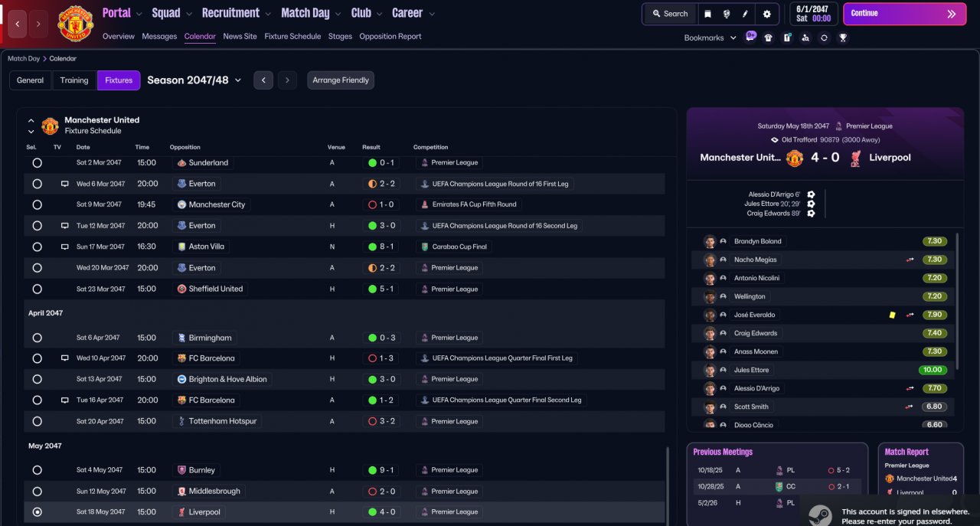
Task: Click Jules Ettore's 10.00 rating badge
Action: 932,370
